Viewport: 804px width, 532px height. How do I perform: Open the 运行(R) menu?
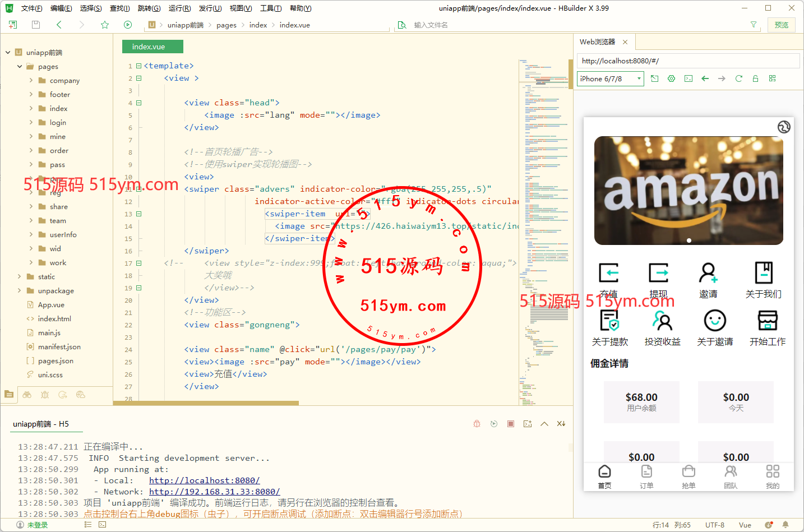coord(179,8)
